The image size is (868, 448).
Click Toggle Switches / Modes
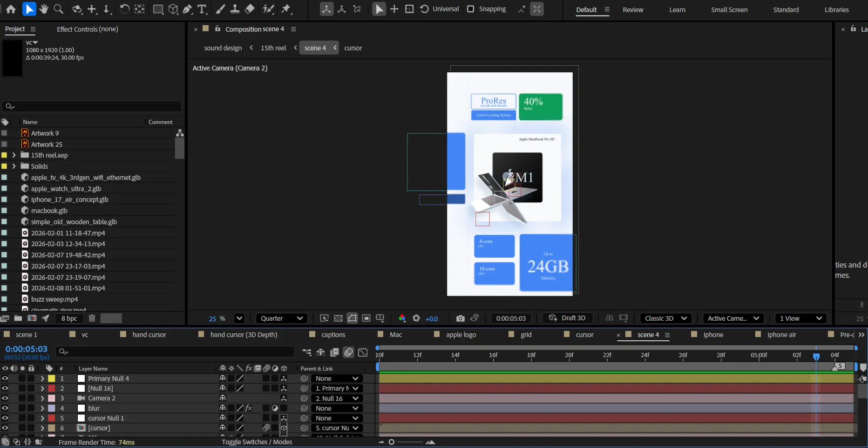pyautogui.click(x=257, y=442)
